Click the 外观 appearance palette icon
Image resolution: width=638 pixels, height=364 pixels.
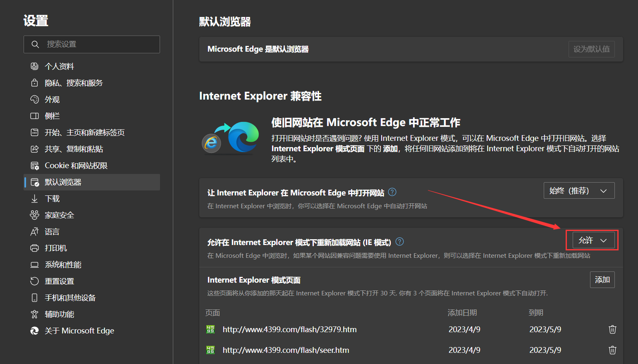pyautogui.click(x=35, y=99)
